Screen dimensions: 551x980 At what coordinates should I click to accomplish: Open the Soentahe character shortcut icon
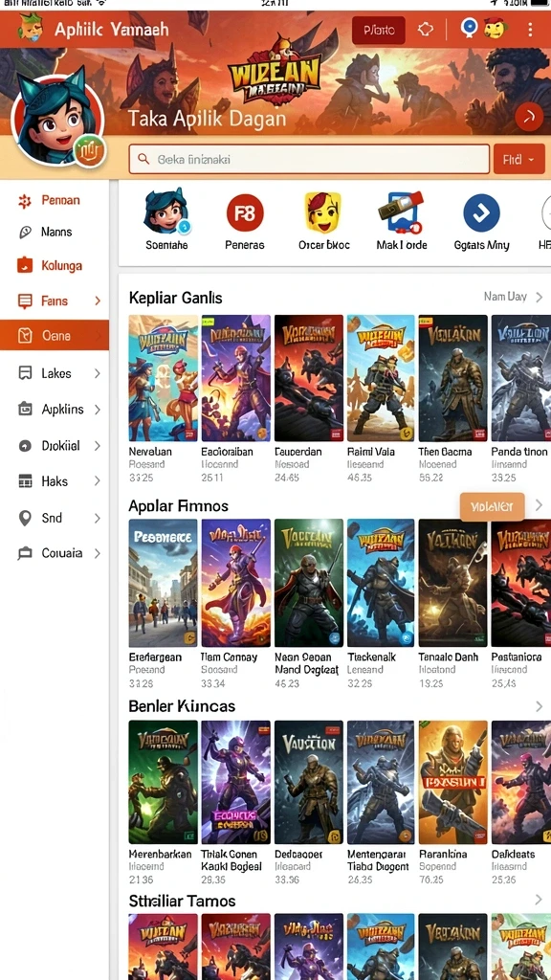[x=166, y=212]
